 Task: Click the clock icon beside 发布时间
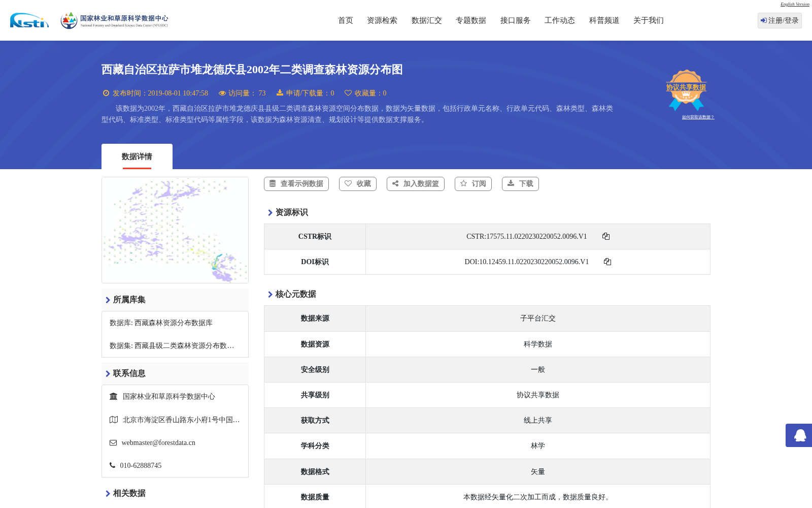coord(106,93)
